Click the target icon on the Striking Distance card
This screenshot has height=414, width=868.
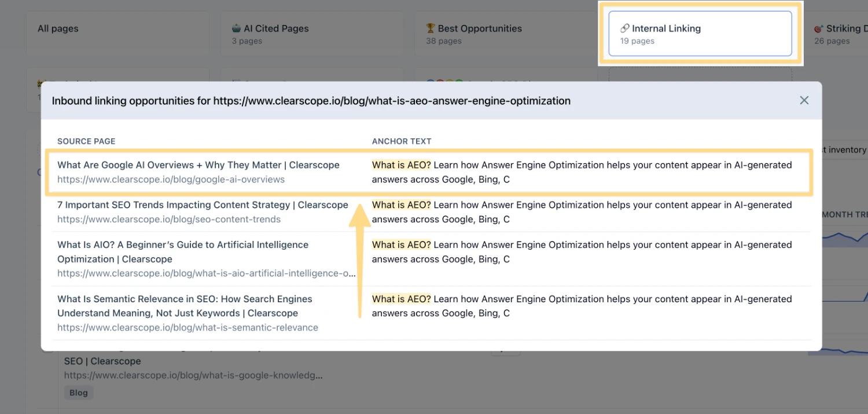click(x=819, y=28)
